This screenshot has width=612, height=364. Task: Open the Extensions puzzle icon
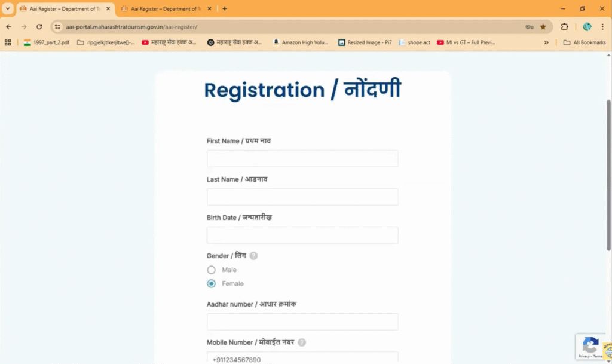pyautogui.click(x=564, y=27)
